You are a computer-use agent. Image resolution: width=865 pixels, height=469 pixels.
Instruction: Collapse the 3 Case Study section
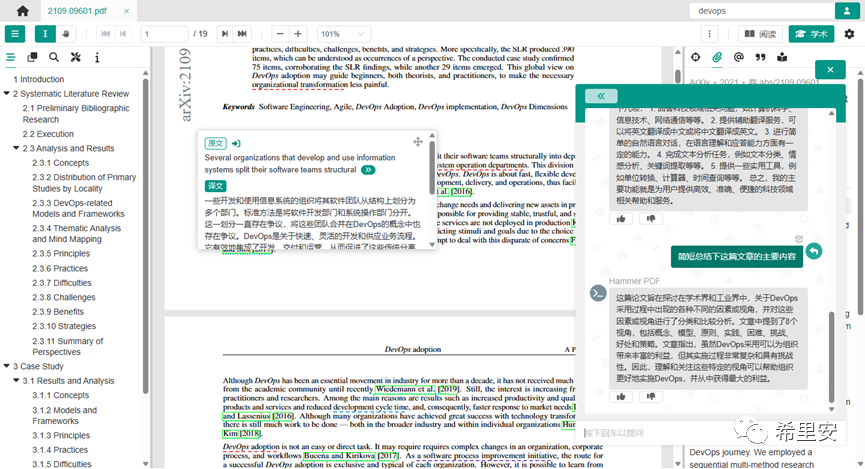(x=7, y=366)
